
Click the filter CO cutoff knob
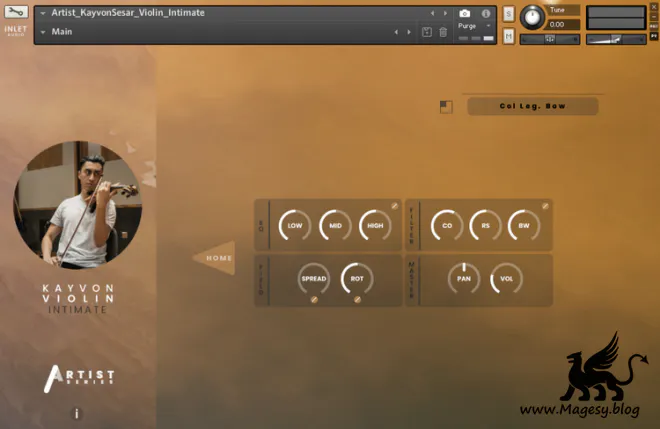click(447, 225)
